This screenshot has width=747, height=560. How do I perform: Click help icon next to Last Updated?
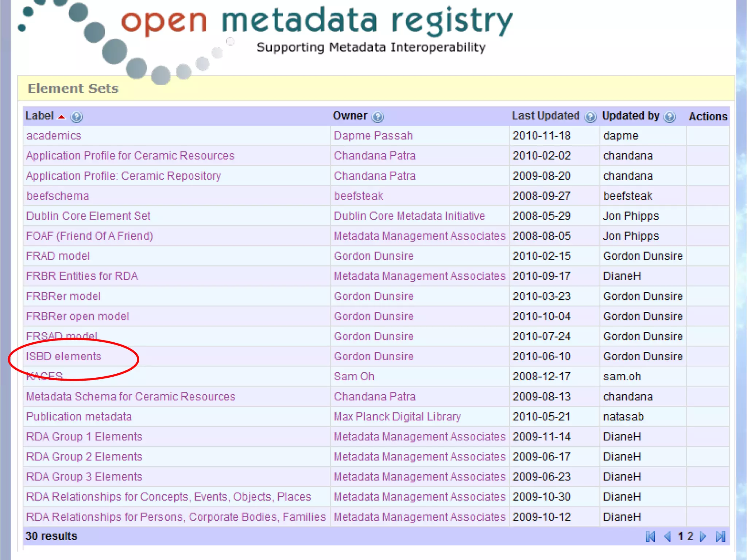[x=590, y=117]
